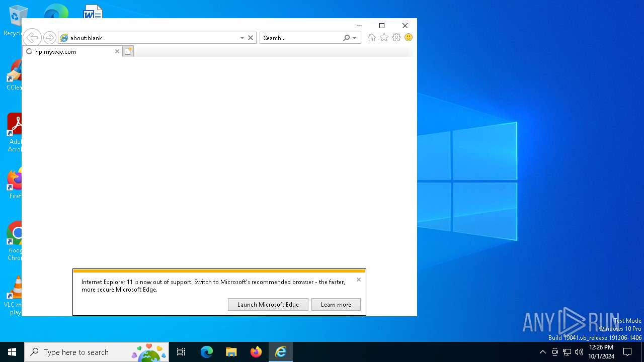Dismiss the out-of-support notification bar
Viewport: 644px width, 362px height.
[x=359, y=280]
